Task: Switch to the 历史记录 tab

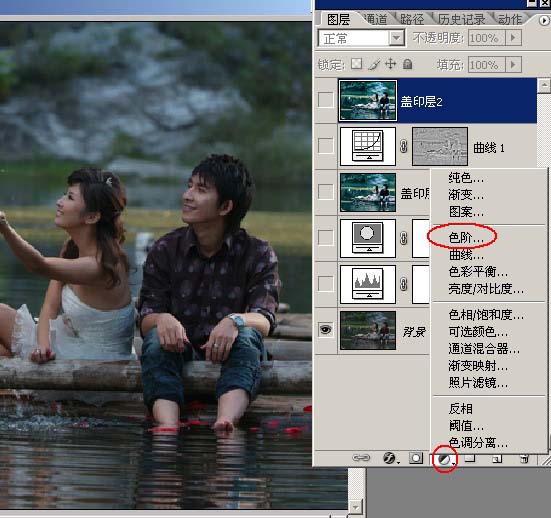Action: tap(461, 19)
